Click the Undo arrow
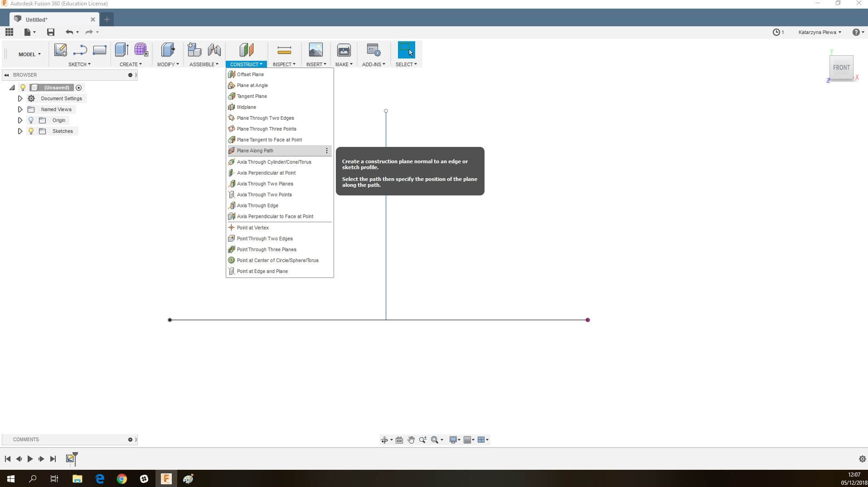Viewport: 868px width, 487px height. [69, 32]
